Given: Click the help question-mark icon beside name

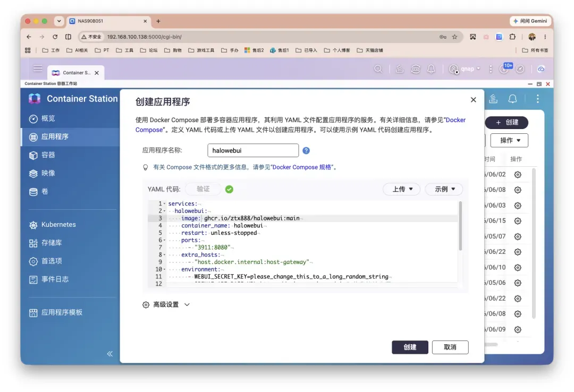Looking at the screenshot, I should tap(306, 150).
